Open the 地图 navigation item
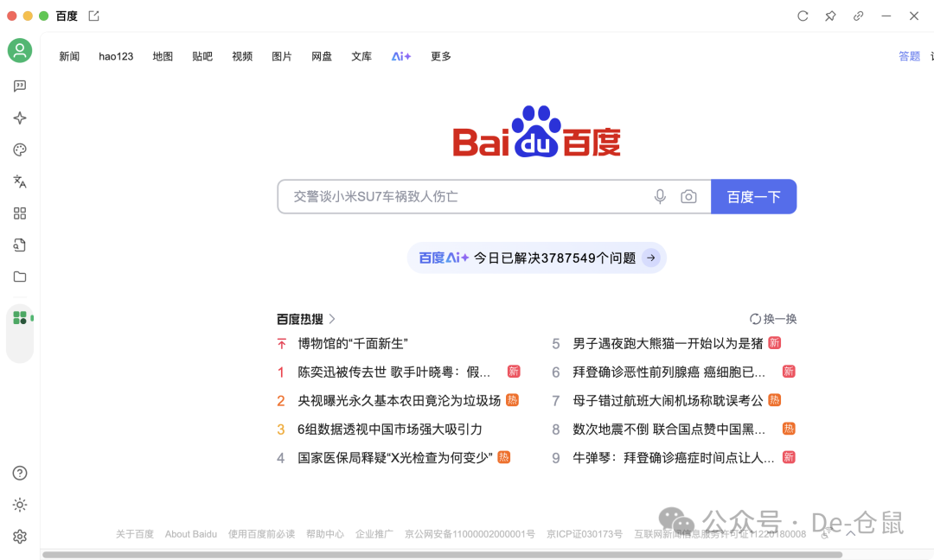This screenshot has height=560, width=934. (x=163, y=56)
